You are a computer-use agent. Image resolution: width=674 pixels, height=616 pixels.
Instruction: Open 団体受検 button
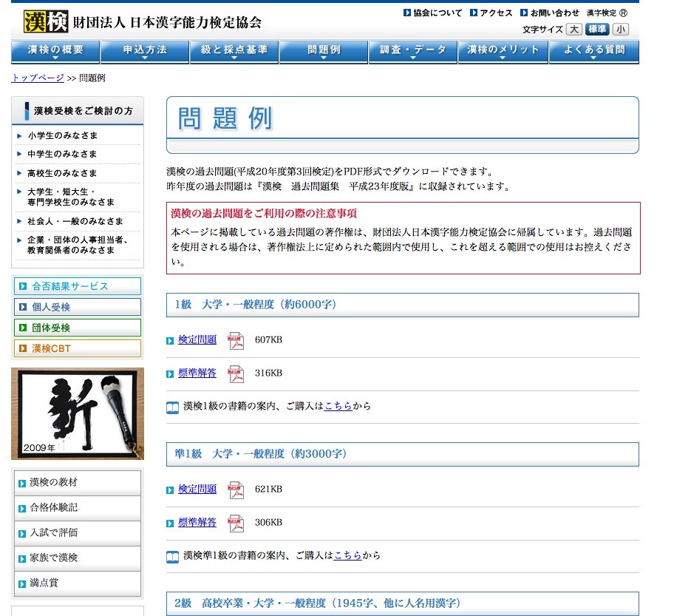click(78, 328)
